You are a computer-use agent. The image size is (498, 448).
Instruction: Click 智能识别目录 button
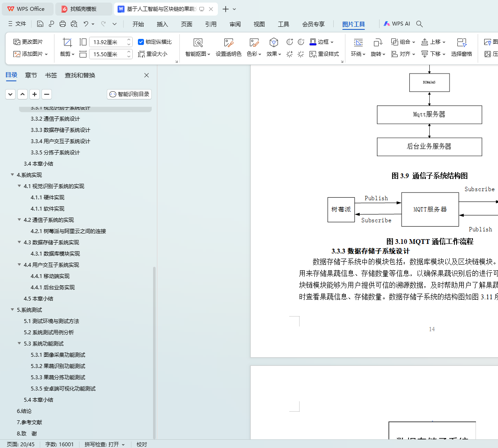[129, 94]
